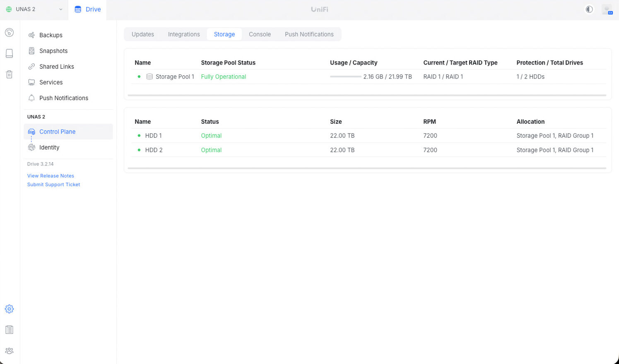Open View Release Notes link
619x364 pixels.
(x=51, y=176)
